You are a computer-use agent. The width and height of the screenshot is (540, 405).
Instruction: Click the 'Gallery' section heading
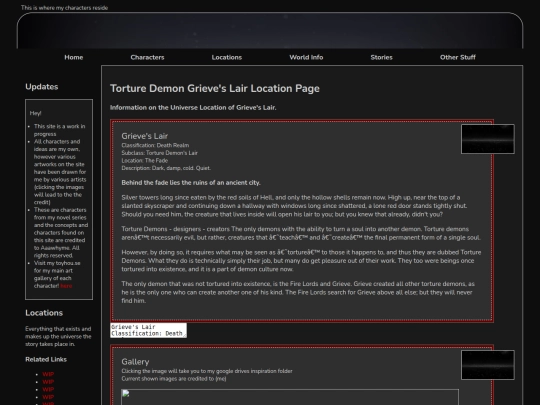pyautogui.click(x=135, y=362)
